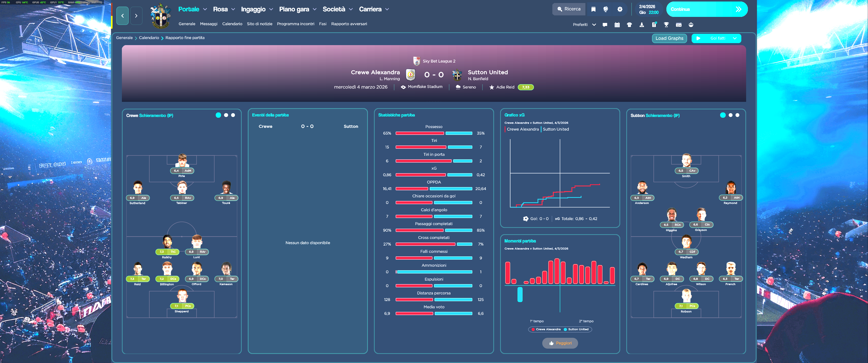Select Wadham player portrait in Sutton lineup
Viewport: 868px width, 363px height.
pos(686,241)
